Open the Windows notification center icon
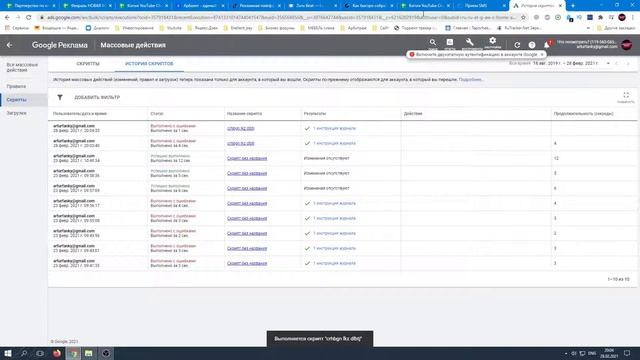 627,353
